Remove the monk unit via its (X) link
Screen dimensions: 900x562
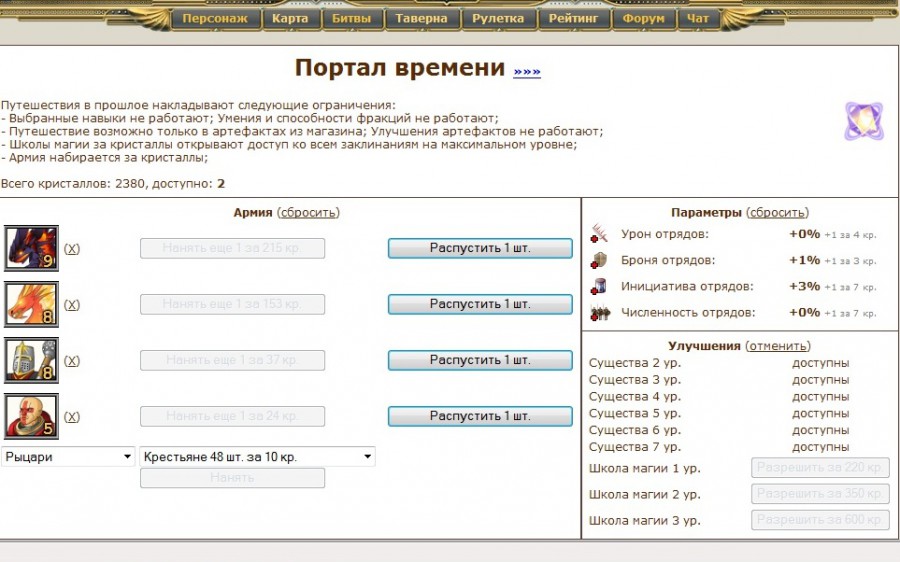point(72,416)
